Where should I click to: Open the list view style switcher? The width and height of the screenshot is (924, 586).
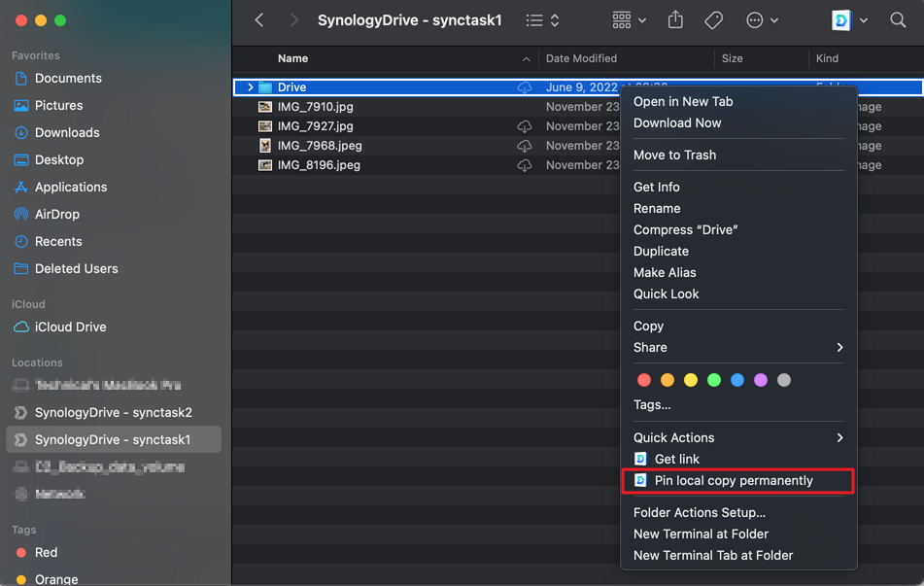click(x=542, y=20)
